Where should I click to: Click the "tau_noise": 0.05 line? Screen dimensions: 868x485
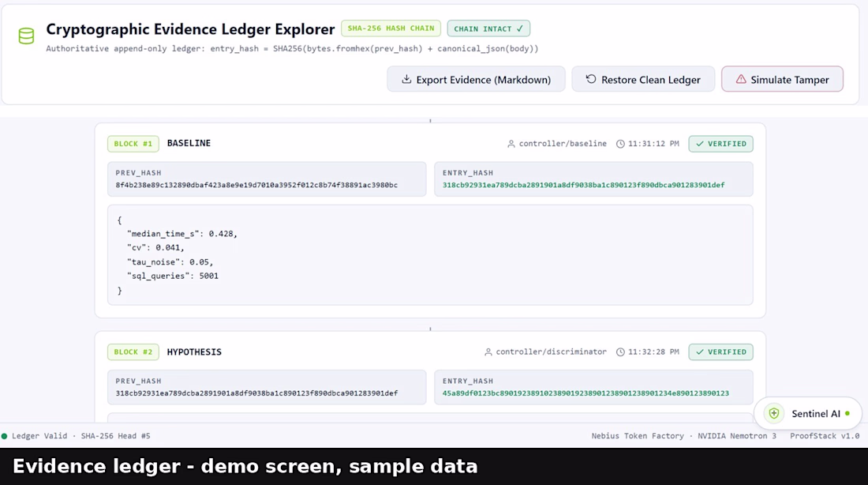[x=170, y=262]
